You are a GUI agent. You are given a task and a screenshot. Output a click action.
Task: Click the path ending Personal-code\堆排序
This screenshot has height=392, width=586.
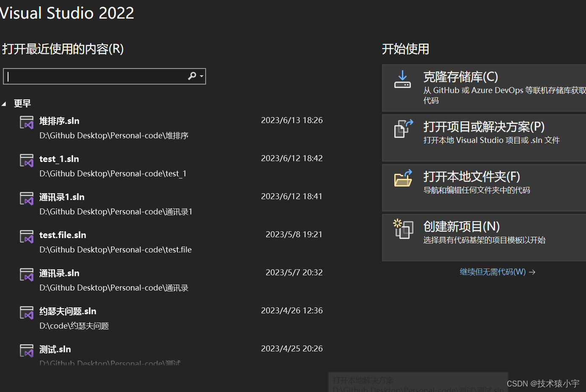114,136
